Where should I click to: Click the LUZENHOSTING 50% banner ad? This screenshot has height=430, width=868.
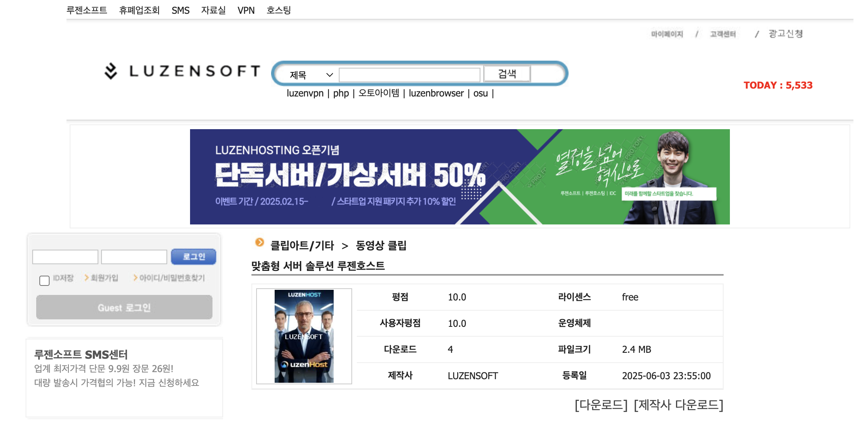click(460, 177)
